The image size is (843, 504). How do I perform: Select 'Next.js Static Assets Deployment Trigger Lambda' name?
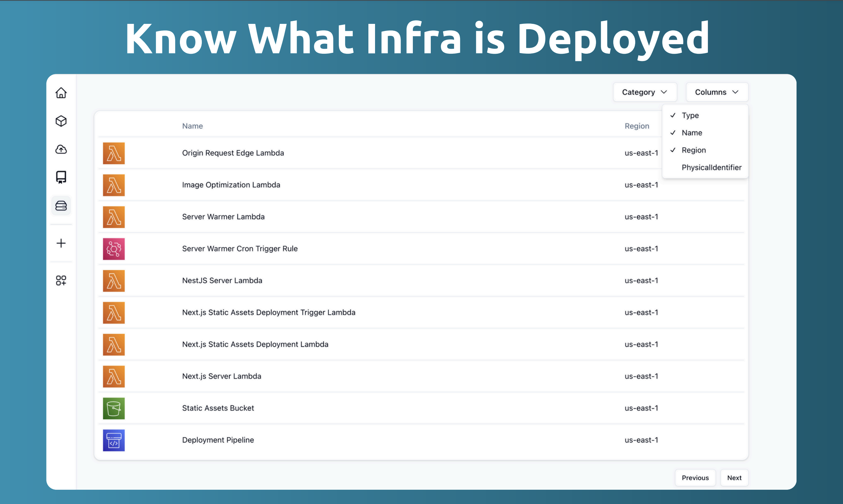[269, 313]
